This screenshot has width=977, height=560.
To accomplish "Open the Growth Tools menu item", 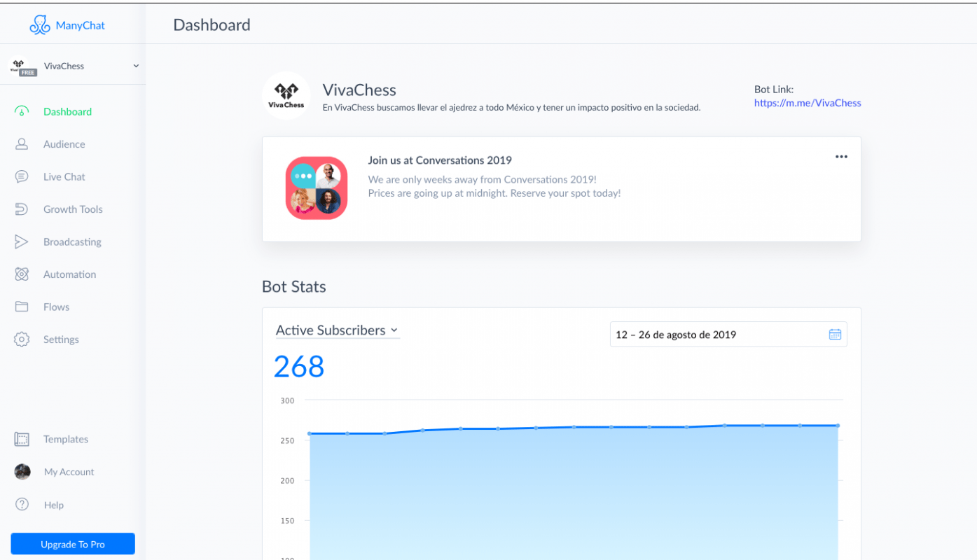I will [73, 209].
